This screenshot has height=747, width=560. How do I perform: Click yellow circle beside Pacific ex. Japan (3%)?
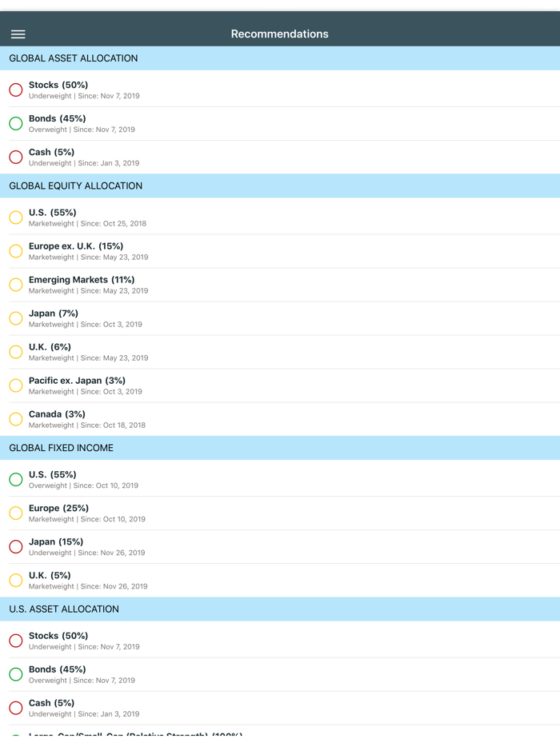pyautogui.click(x=16, y=385)
